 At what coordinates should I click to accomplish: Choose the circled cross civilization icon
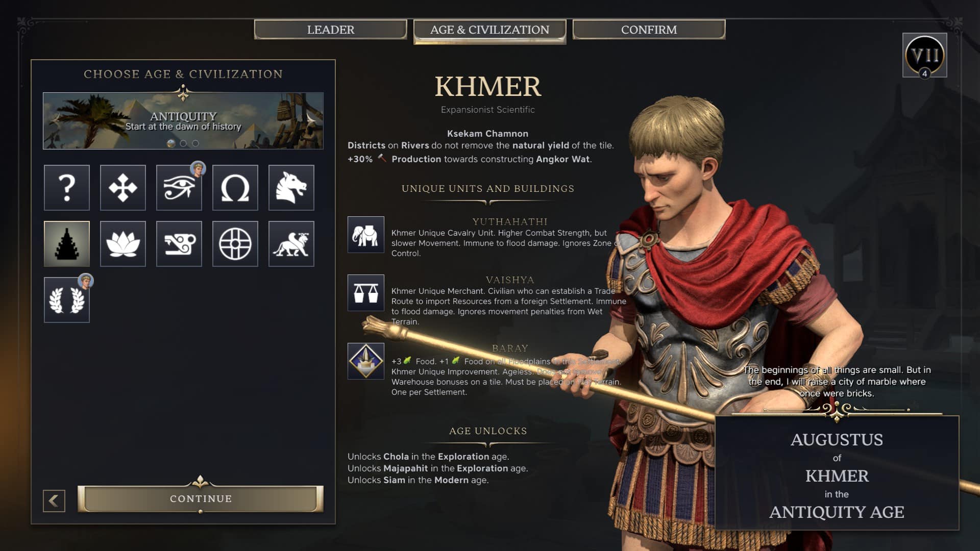(235, 244)
